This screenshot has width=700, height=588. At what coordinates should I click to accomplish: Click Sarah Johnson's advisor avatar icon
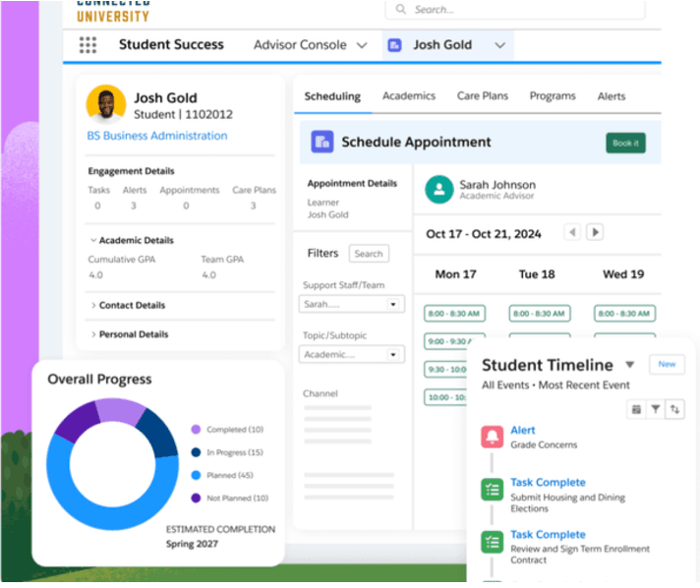(439, 190)
